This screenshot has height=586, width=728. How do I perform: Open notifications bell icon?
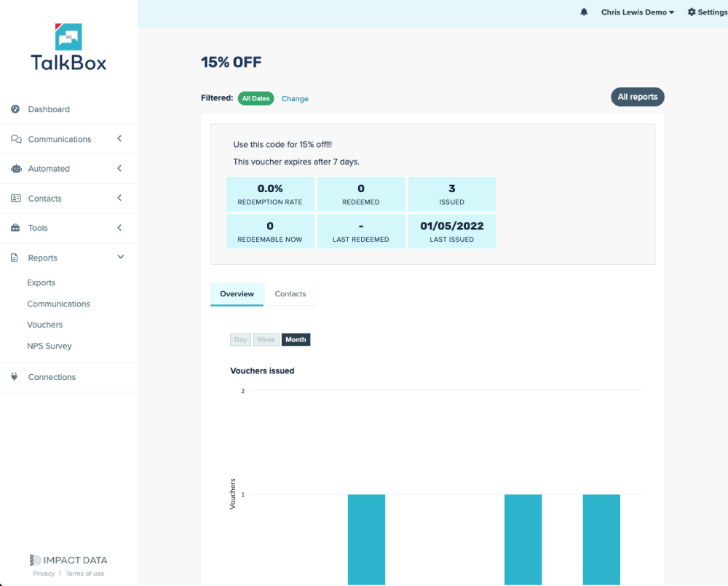click(x=584, y=12)
